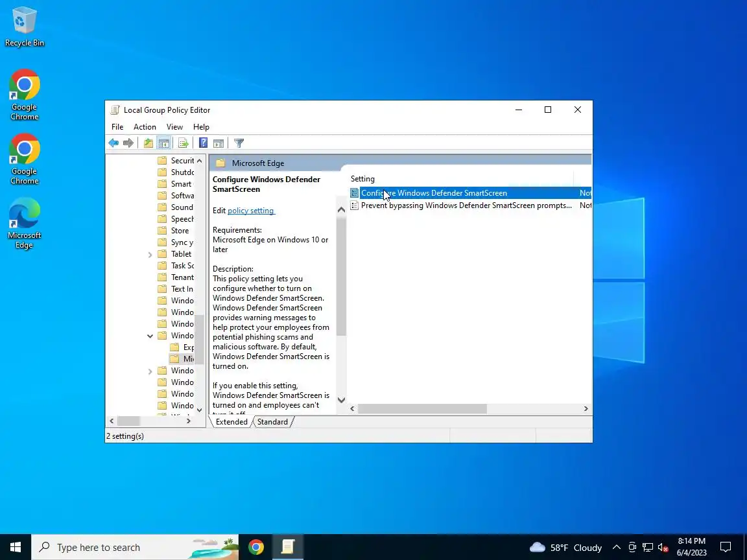Image resolution: width=747 pixels, height=560 pixels.
Task: Open the Windows Start button
Action: click(x=16, y=547)
